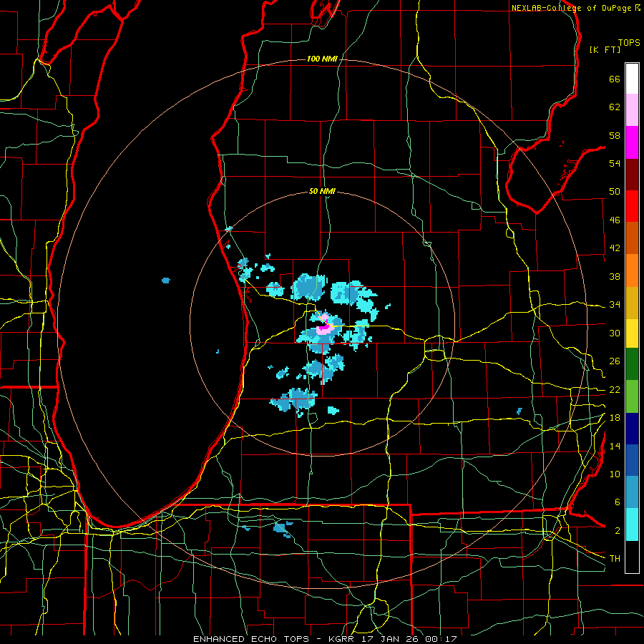Screen dimensions: 644x644
Task: Click the white swatch in the tops legend
Action: tap(632, 79)
